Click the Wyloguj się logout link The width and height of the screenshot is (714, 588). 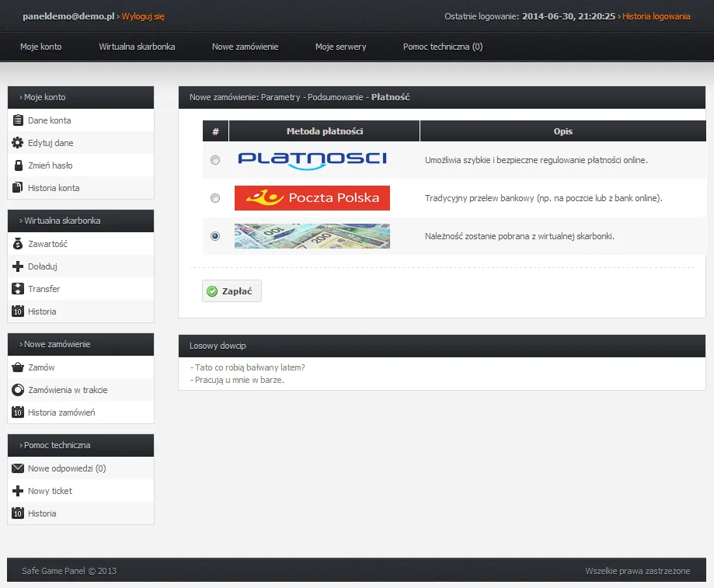pos(143,16)
